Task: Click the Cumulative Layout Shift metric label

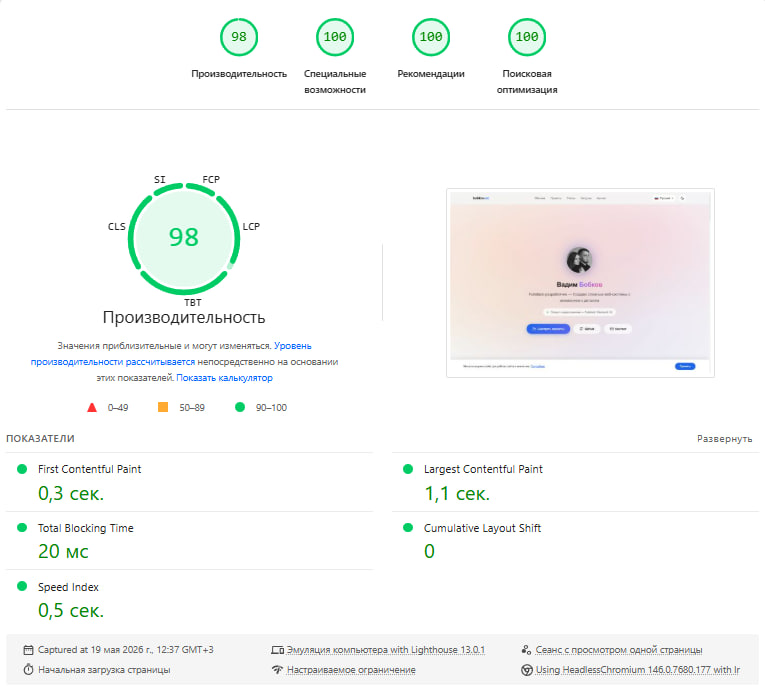Action: click(x=483, y=528)
